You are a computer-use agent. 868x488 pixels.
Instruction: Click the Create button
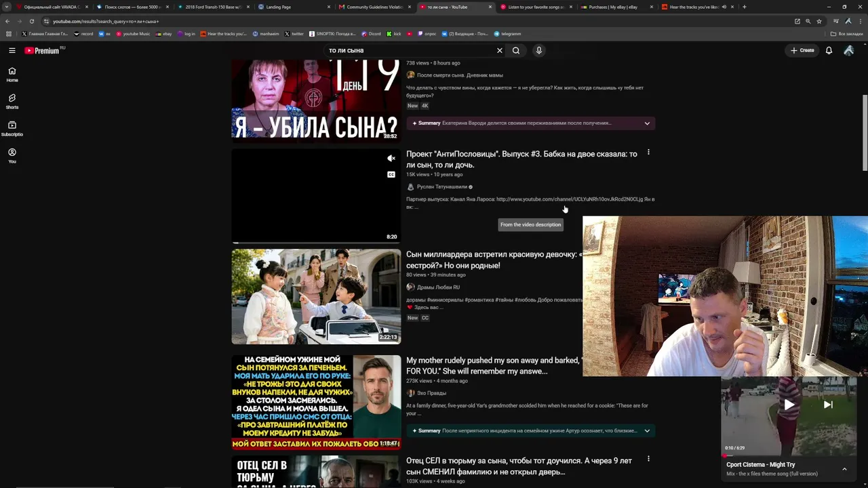tap(802, 50)
